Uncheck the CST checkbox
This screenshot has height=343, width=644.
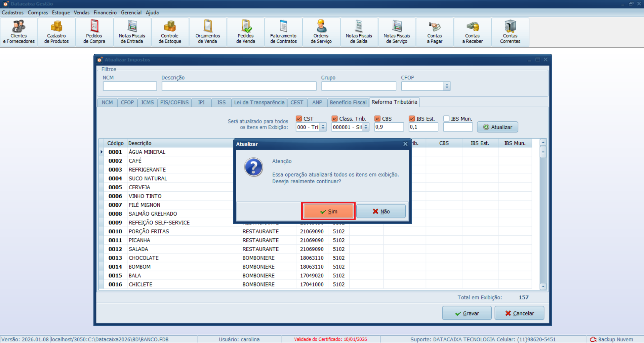click(x=299, y=119)
